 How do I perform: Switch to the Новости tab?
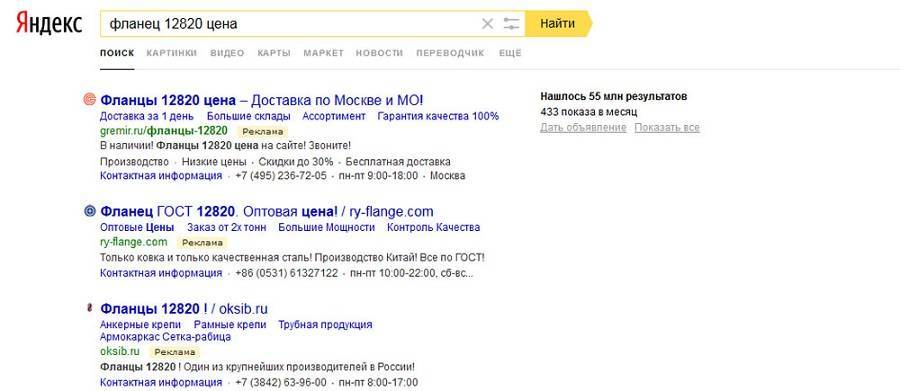click(x=379, y=53)
